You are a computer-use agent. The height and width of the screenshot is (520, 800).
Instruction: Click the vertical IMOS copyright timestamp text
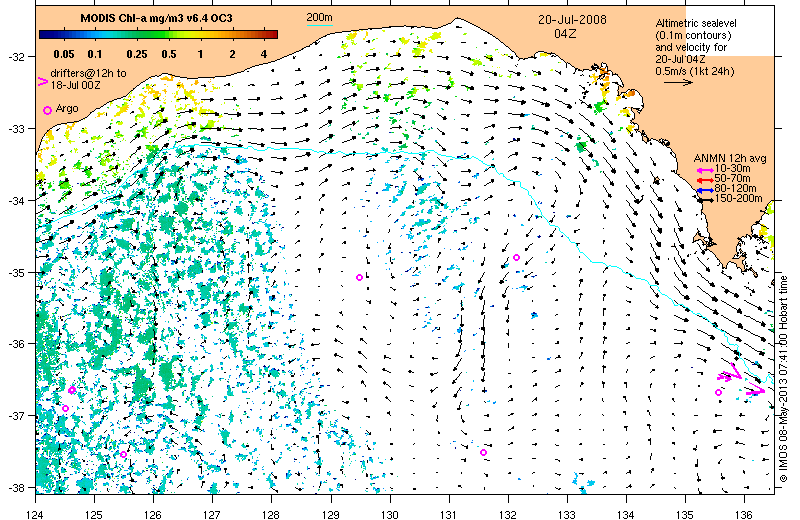(x=784, y=379)
